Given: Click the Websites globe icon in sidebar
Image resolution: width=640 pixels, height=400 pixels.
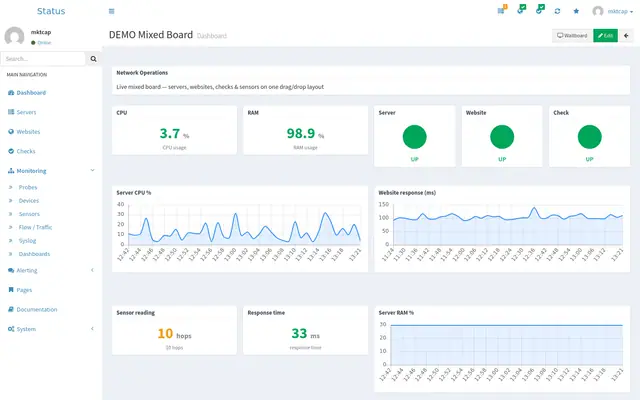Looking at the screenshot, I should coord(11,131).
